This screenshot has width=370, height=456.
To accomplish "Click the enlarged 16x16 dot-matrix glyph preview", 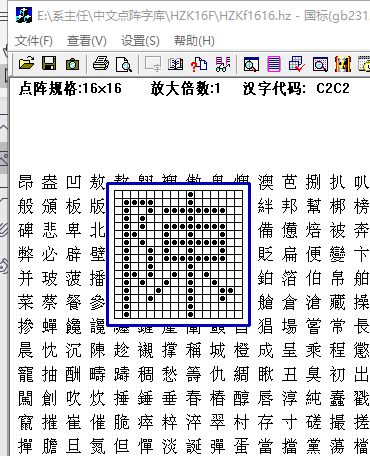I will tap(179, 254).
